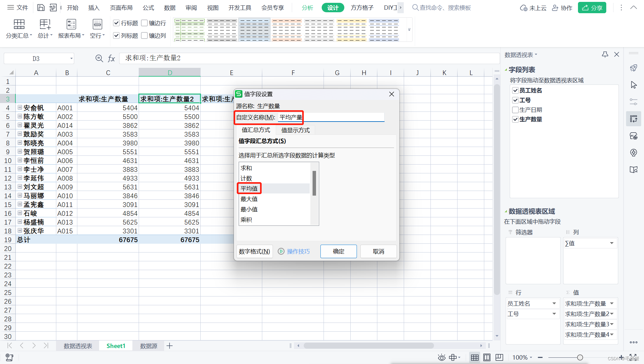Go to the last sheet arrow
This screenshot has width=644, height=364.
[46, 345]
